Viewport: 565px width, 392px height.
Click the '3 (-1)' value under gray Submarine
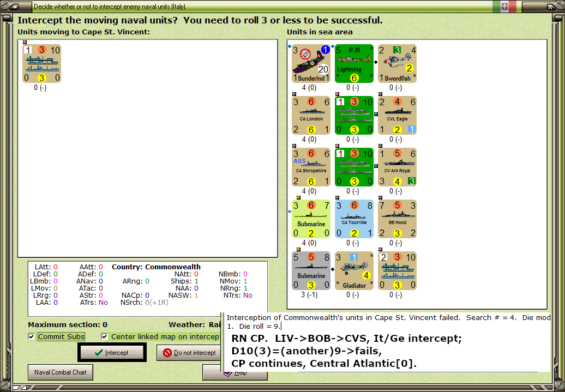309,295
